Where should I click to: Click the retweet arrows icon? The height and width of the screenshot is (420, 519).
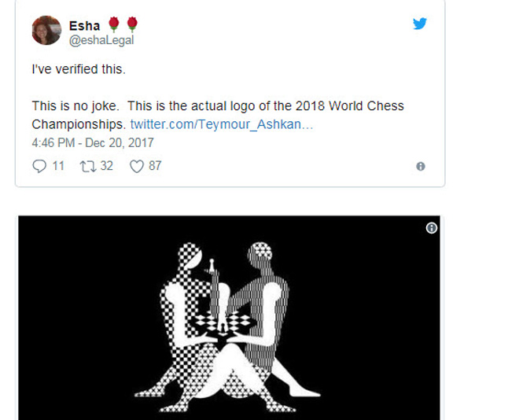click(87, 166)
